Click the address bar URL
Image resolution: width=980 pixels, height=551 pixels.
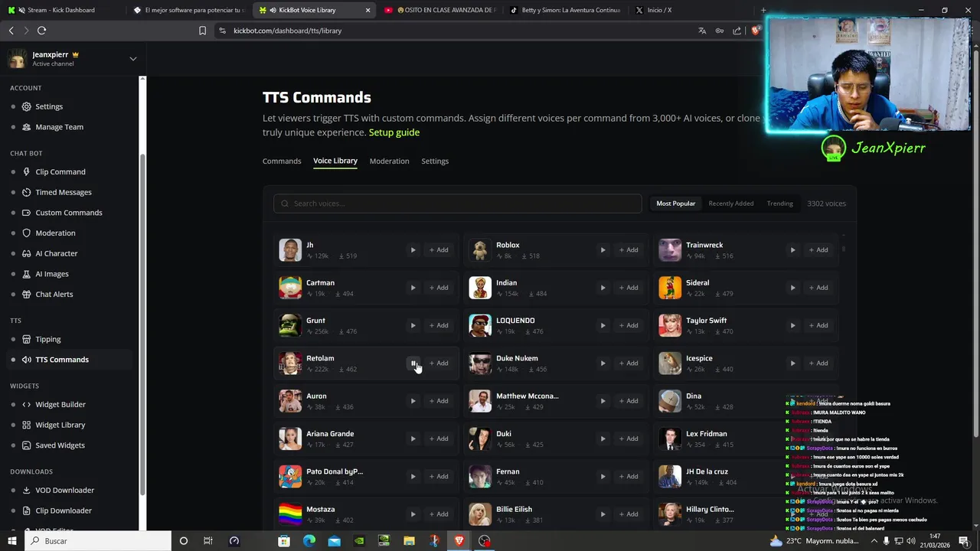[287, 31]
